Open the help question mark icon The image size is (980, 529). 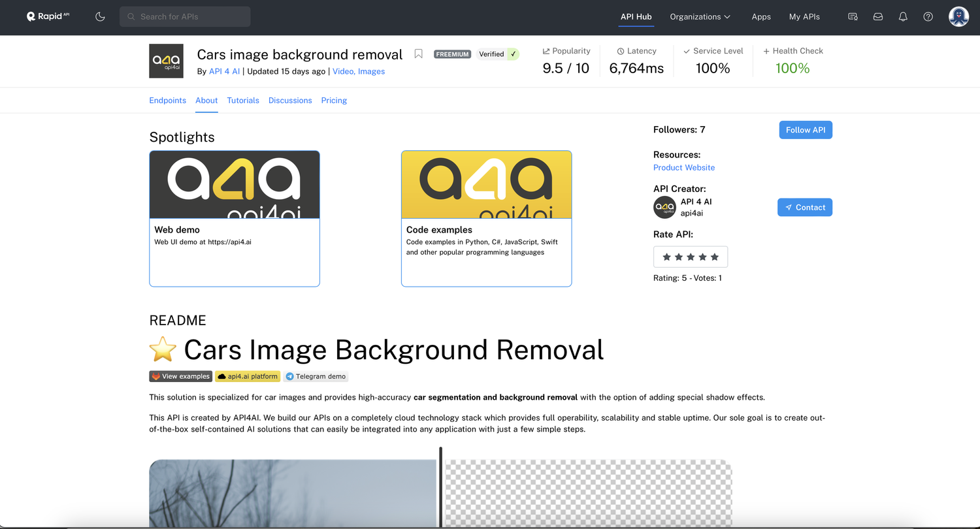(928, 16)
